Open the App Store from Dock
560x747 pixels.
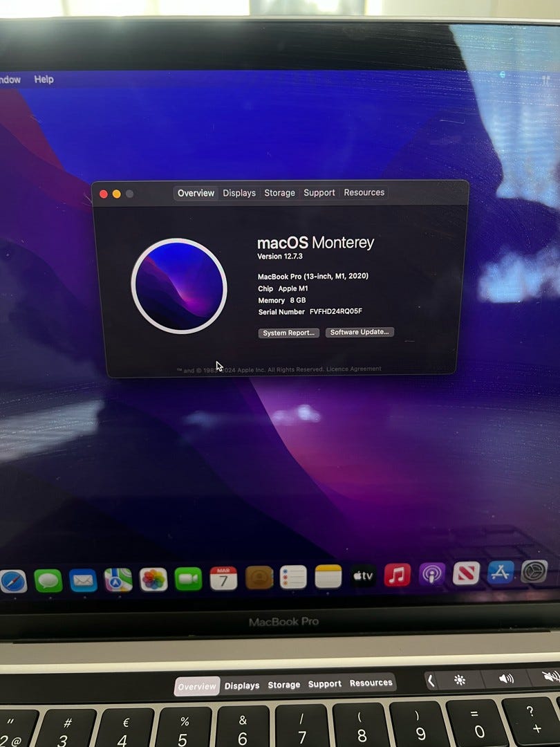[x=501, y=572]
